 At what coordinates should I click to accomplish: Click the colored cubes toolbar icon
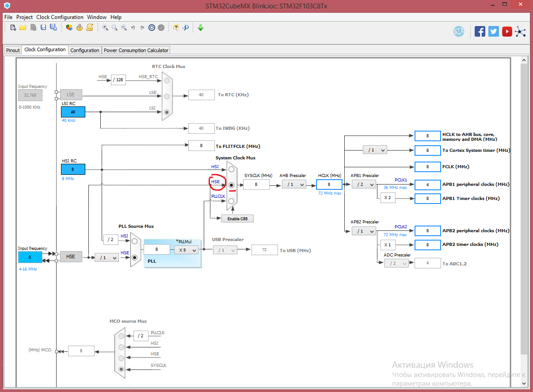click(x=69, y=27)
